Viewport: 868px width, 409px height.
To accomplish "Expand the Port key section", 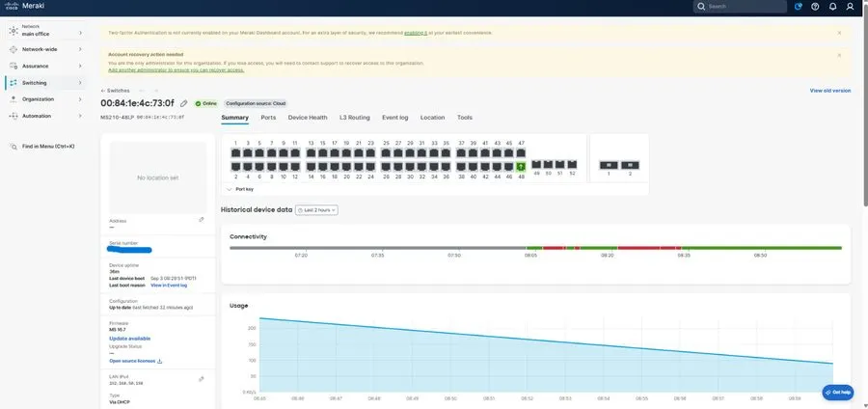I will [x=240, y=189].
